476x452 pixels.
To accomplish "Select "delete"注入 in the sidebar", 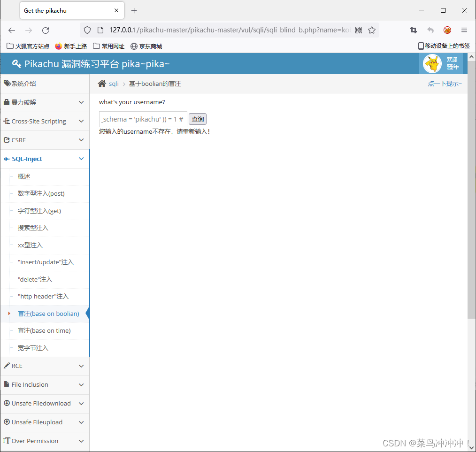I will click(x=35, y=279).
